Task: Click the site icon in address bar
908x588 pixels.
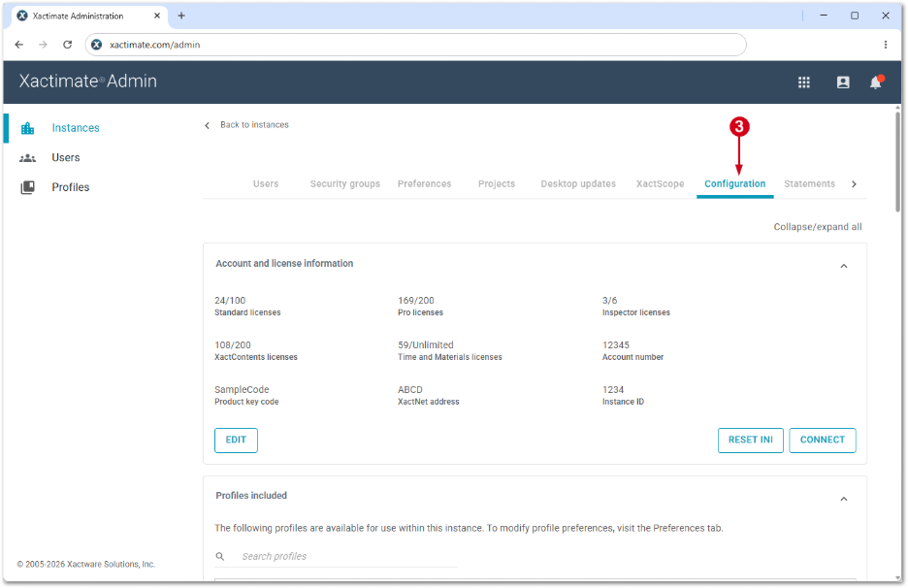Action: click(x=97, y=45)
